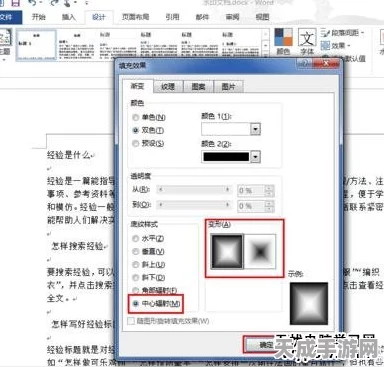Click the Undo icon in quick access toolbar
The width and height of the screenshot is (384, 367).
coord(32,3)
